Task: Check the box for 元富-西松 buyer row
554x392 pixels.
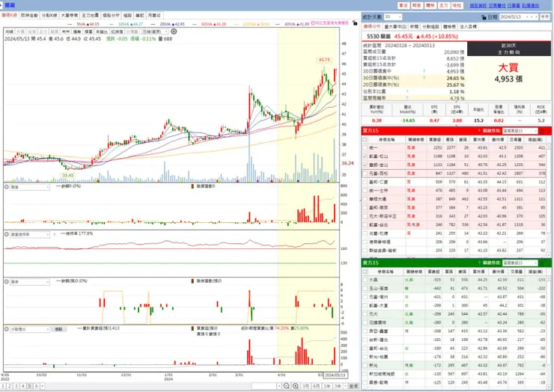Action: [x=365, y=174]
